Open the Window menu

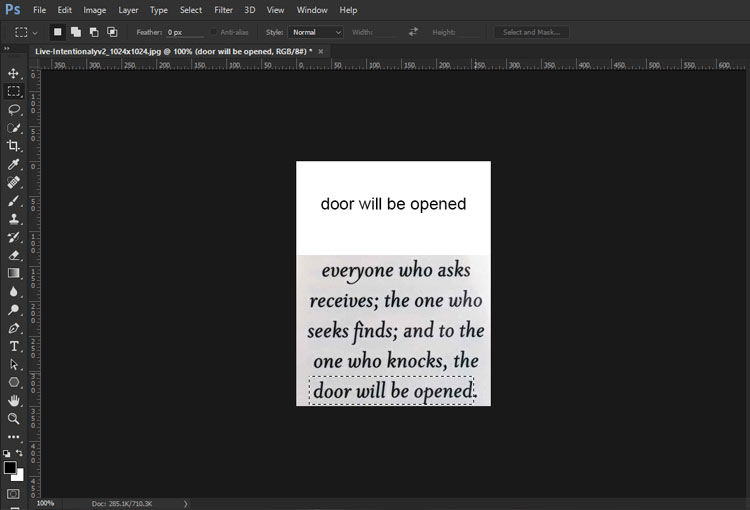(x=312, y=10)
